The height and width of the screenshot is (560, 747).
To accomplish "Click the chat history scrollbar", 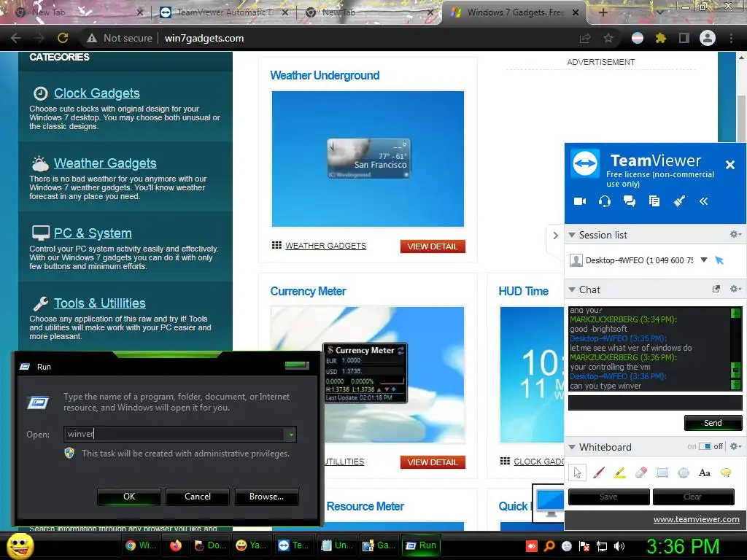I will [x=735, y=349].
